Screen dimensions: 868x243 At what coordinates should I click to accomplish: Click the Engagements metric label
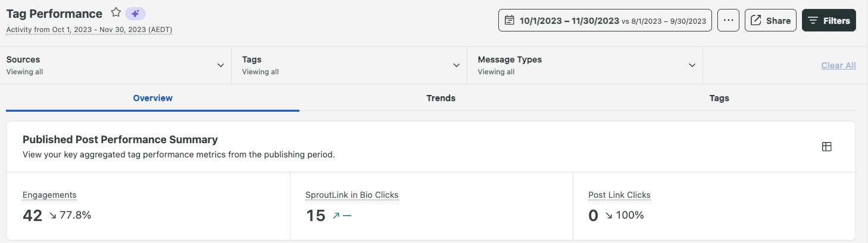49,195
